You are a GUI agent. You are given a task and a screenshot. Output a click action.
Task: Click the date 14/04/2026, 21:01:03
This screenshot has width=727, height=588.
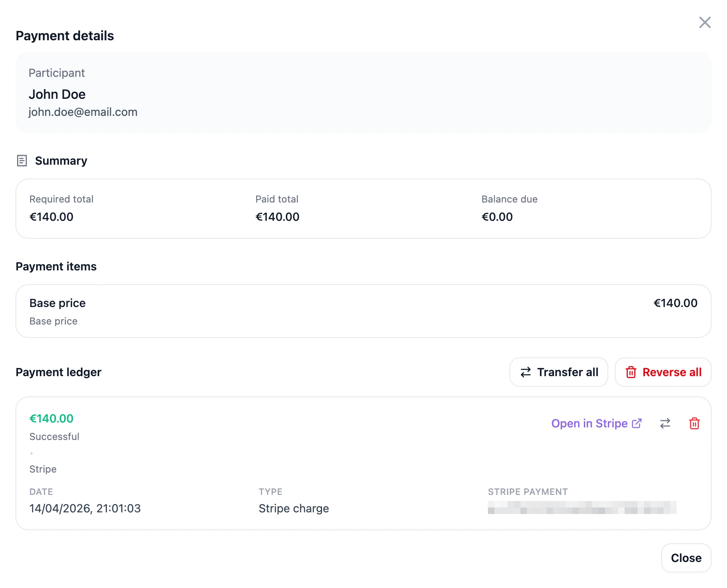85,508
